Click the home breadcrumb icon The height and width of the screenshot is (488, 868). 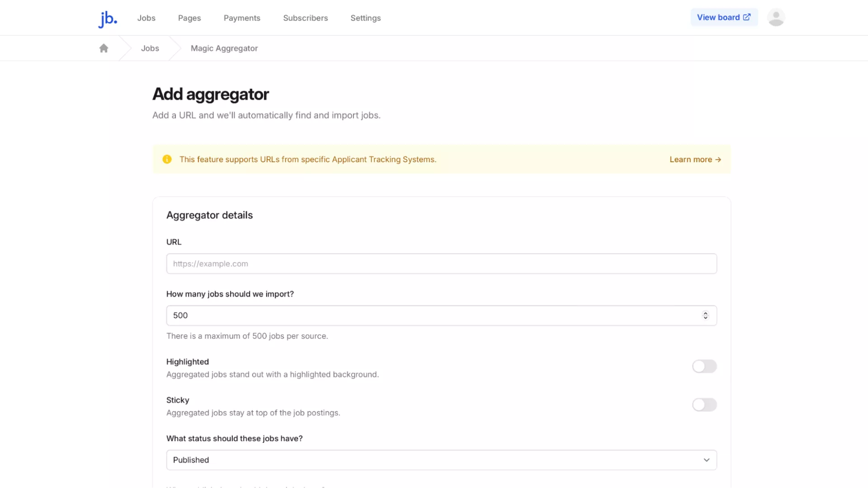pos(104,48)
